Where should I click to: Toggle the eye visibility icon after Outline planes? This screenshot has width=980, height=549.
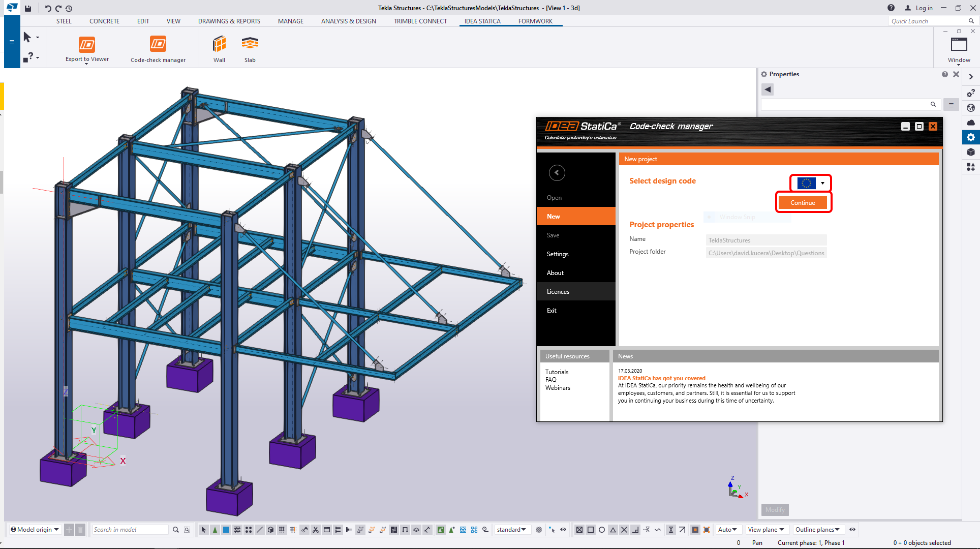(x=852, y=530)
